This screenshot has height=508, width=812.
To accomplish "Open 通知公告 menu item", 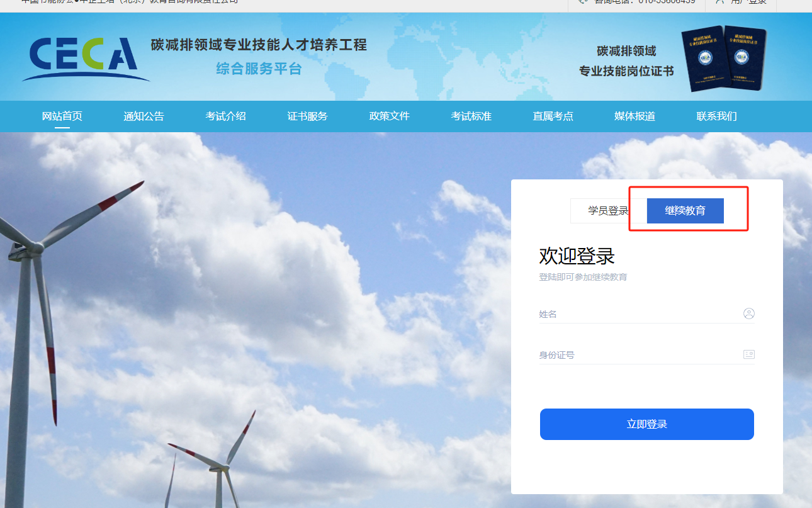I will pos(144,116).
